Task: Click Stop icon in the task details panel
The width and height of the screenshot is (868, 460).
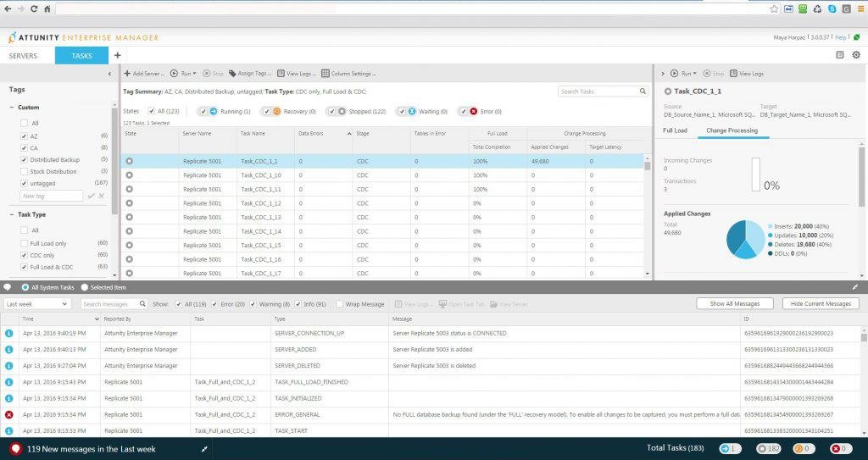Action: [707, 73]
